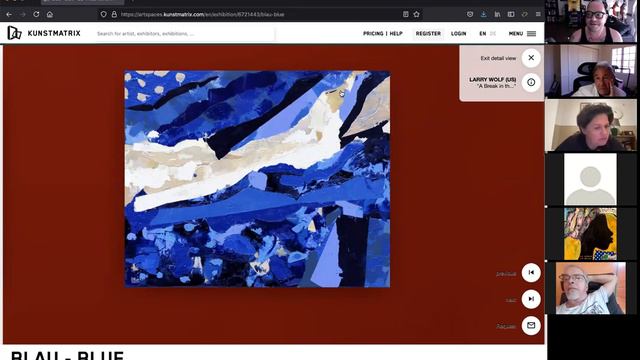This screenshot has width=640, height=360.
Task: Click the Kunstmatrix logo
Action: coord(44,33)
